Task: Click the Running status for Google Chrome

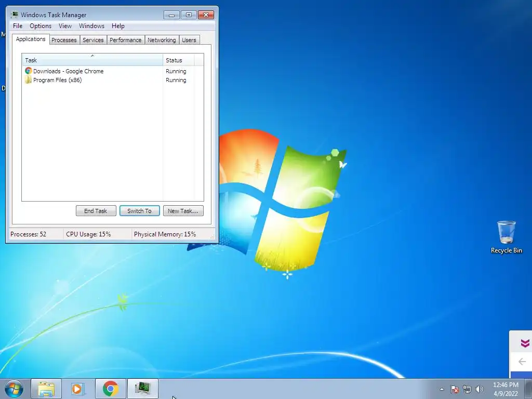Action: pos(176,71)
